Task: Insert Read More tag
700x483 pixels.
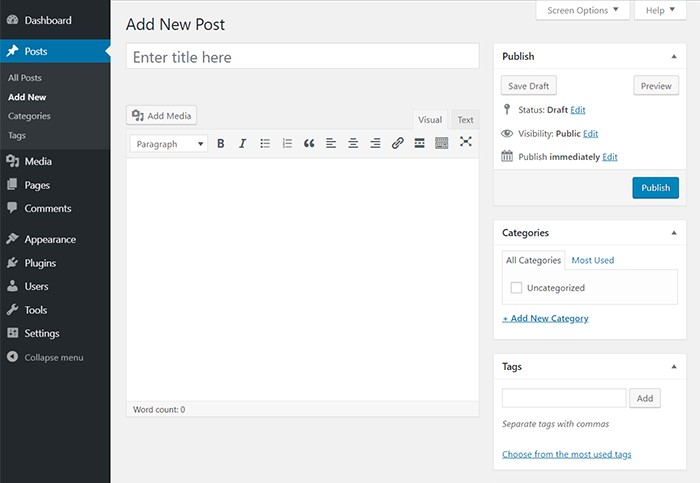Action: [x=419, y=144]
